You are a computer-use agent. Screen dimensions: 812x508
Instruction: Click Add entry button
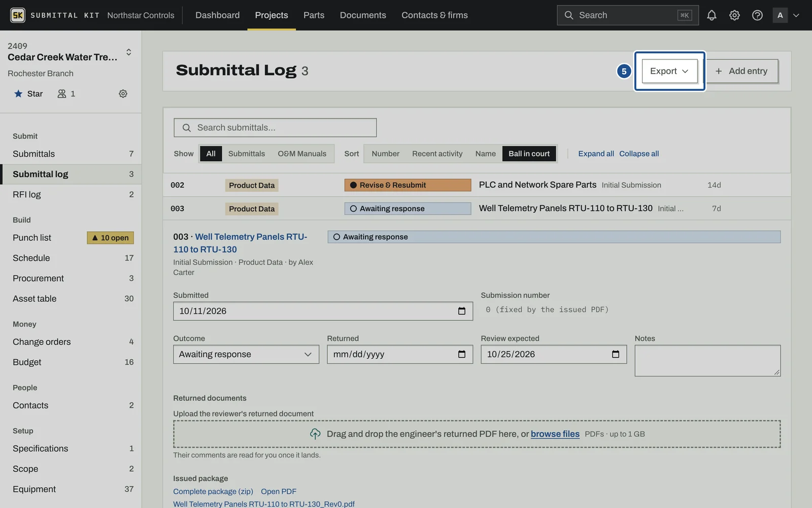point(742,71)
